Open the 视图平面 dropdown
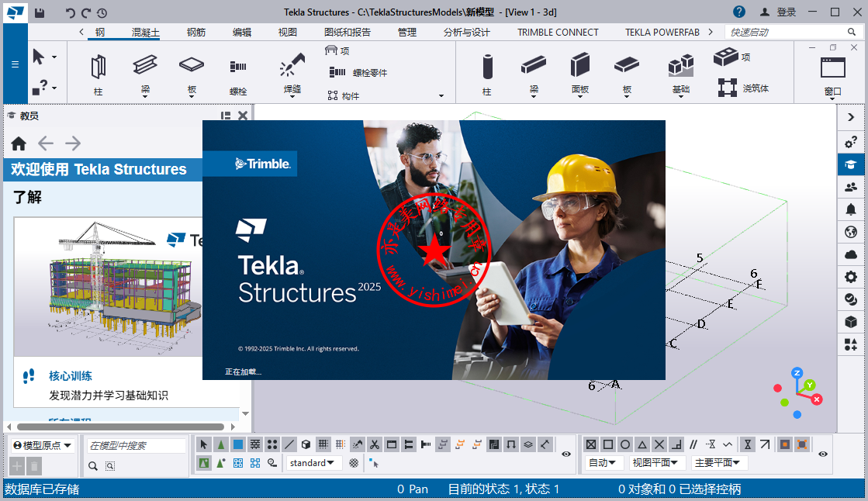 (x=658, y=463)
